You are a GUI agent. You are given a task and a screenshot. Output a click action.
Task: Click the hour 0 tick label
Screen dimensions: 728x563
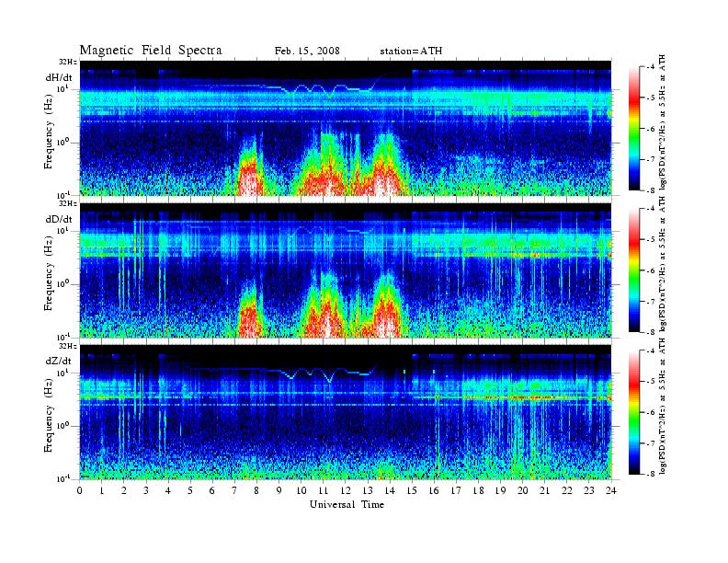coord(80,491)
